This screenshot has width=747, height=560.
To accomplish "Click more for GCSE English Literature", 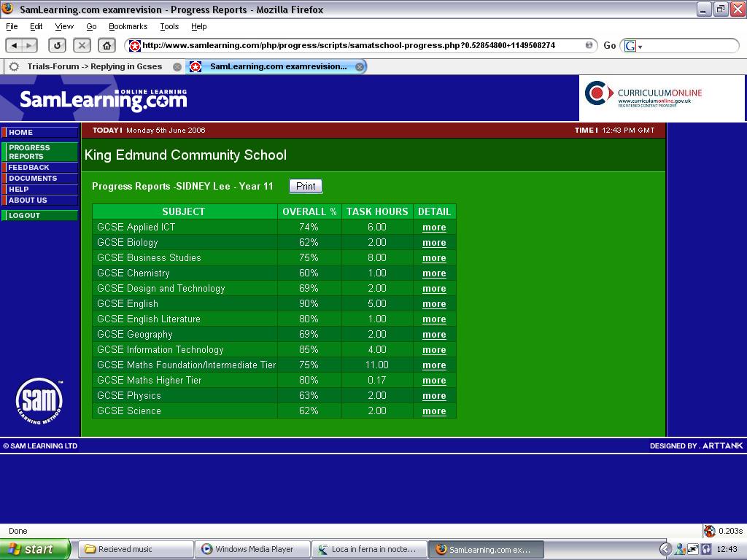I will [434, 319].
